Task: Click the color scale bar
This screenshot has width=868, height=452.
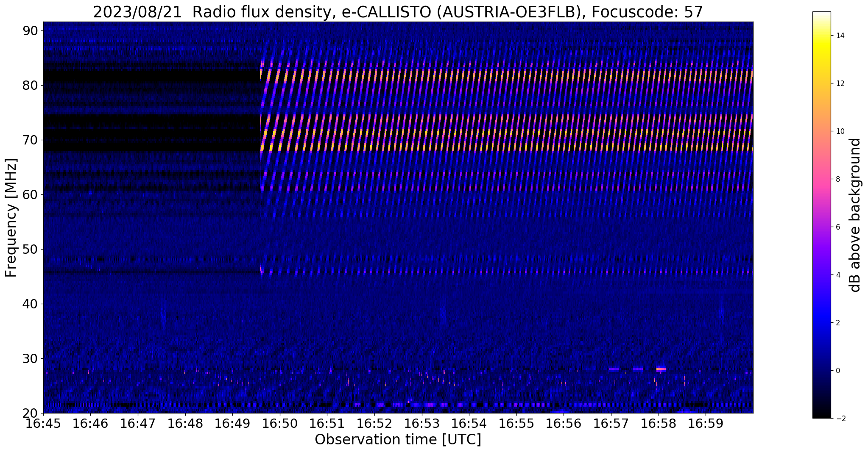Action: (x=821, y=215)
